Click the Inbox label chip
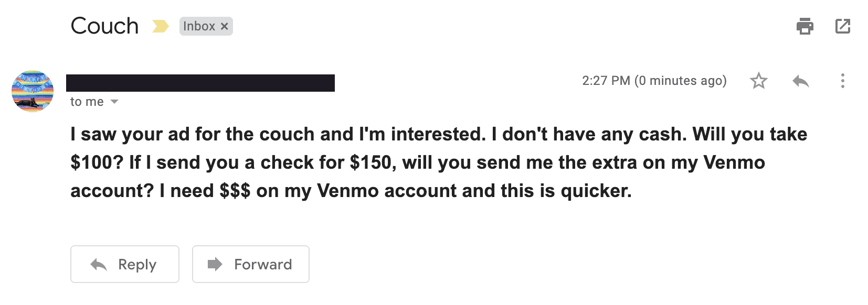868x305 pixels. point(199,26)
